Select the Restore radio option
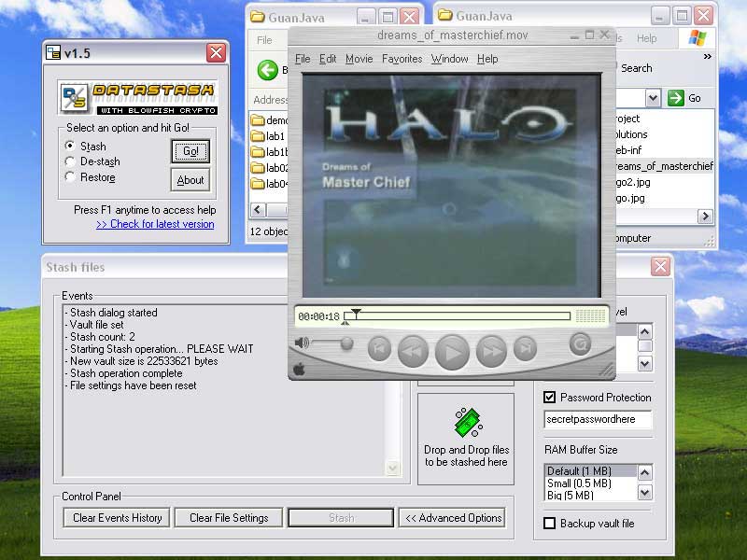747x560 pixels. click(70, 177)
